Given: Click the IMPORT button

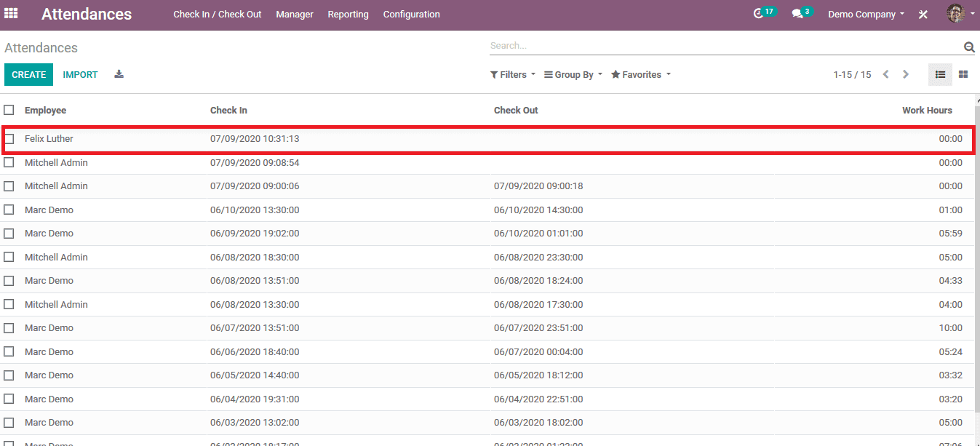Looking at the screenshot, I should tap(80, 75).
